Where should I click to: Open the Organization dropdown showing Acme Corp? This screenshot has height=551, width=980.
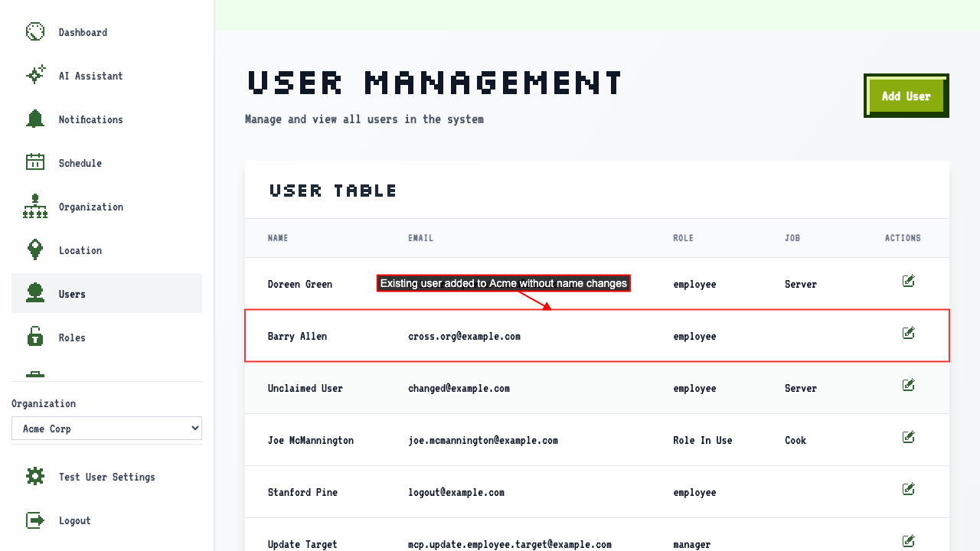click(x=106, y=429)
